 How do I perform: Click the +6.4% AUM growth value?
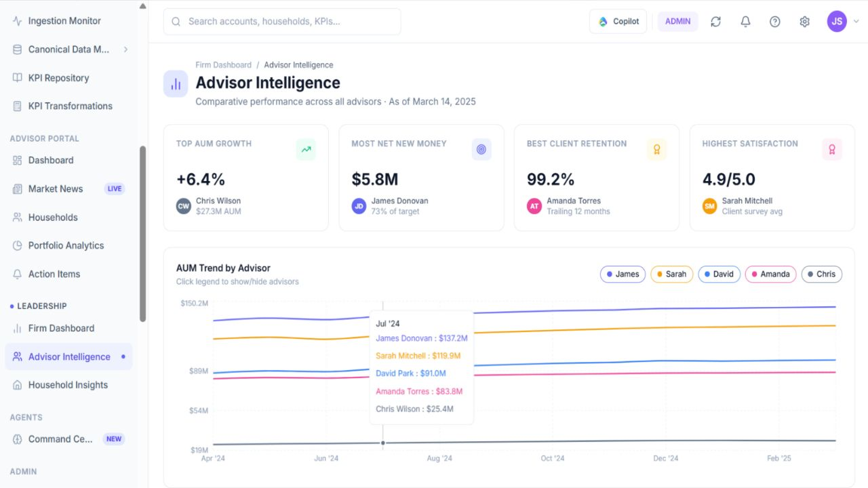(x=201, y=180)
